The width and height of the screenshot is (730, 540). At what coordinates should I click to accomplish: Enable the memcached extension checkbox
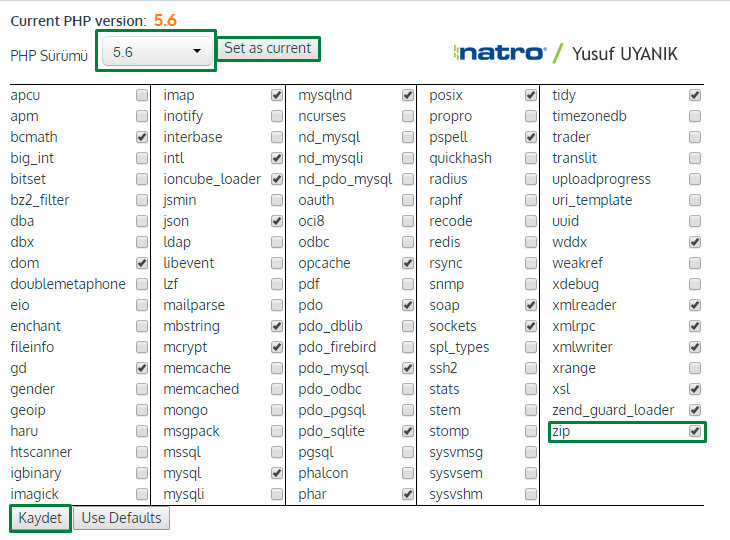277,389
